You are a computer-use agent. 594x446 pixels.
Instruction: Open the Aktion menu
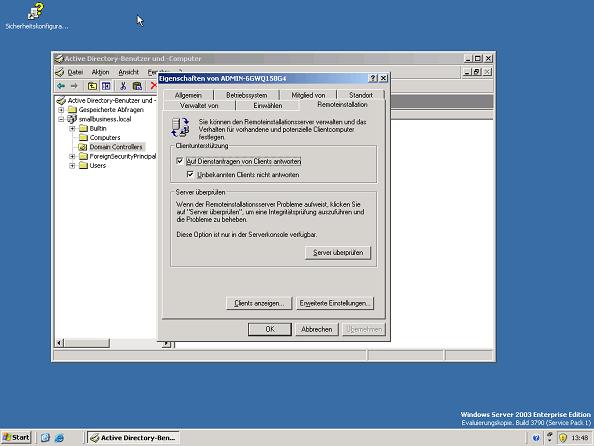100,72
